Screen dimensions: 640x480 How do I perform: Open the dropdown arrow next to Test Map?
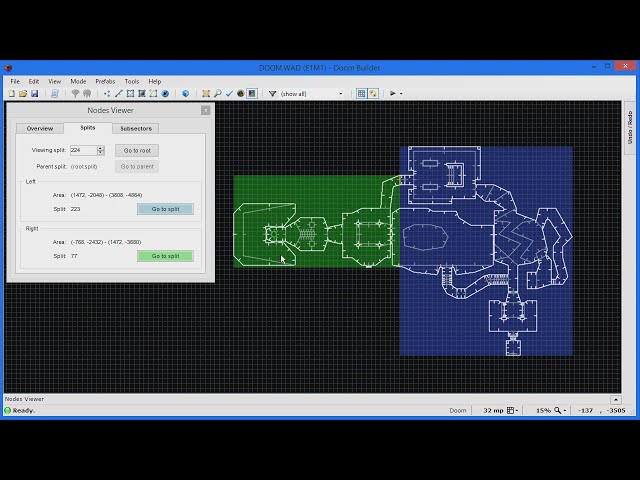[401, 94]
